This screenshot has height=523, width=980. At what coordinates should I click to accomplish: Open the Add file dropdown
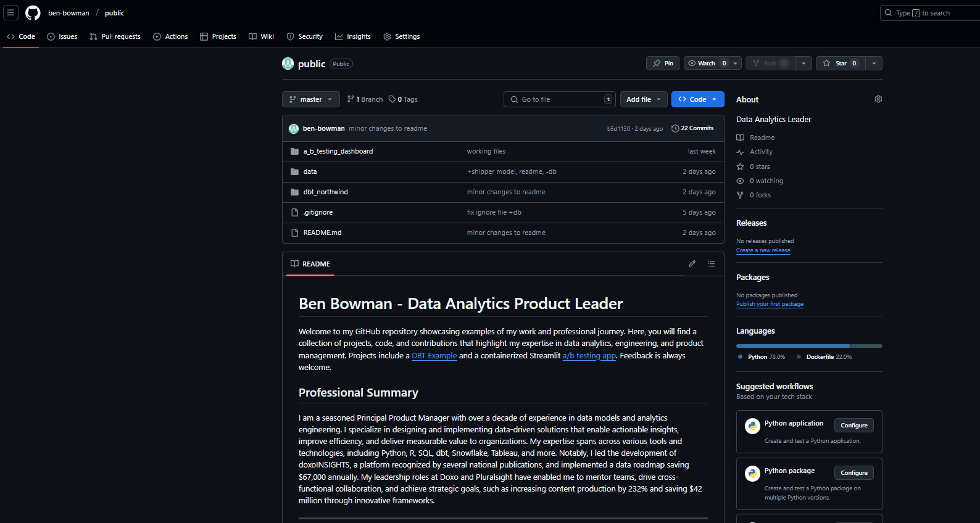[x=643, y=99]
